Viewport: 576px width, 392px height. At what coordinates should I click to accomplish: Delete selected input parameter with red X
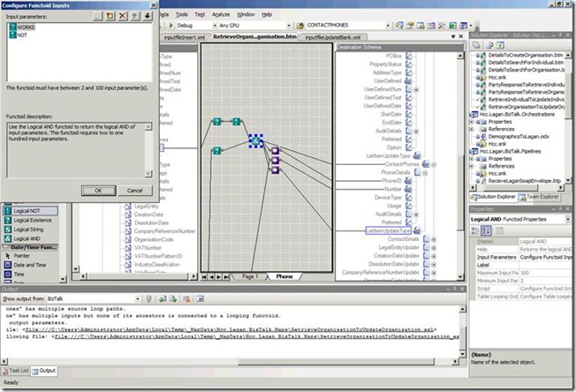122,16
